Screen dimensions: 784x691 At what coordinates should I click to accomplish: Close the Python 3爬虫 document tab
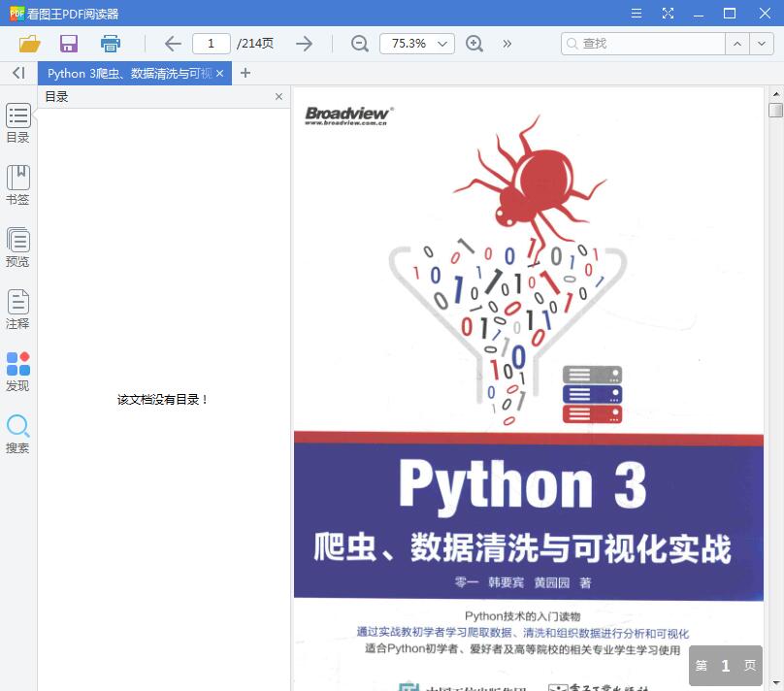click(x=219, y=74)
